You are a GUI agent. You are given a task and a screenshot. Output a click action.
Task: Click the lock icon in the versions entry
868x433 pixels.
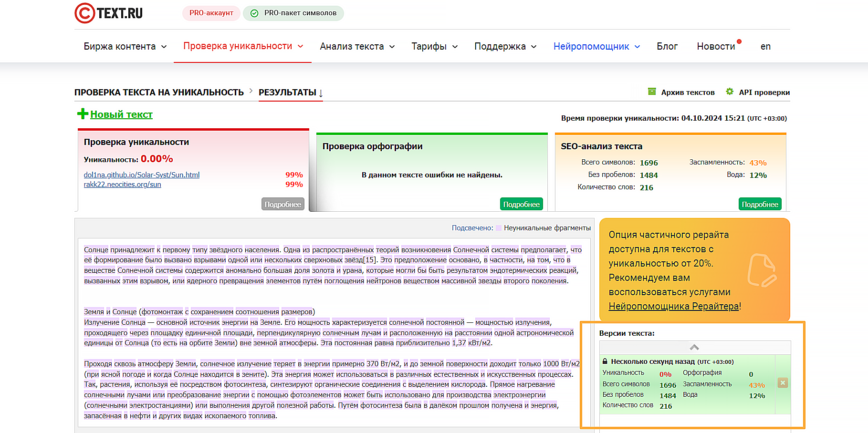(605, 361)
